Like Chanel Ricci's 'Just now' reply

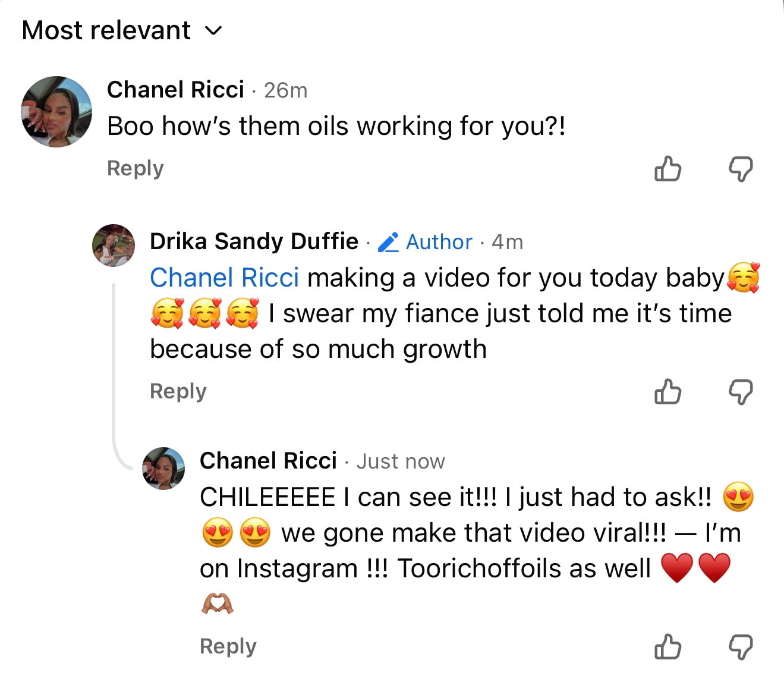point(667,647)
